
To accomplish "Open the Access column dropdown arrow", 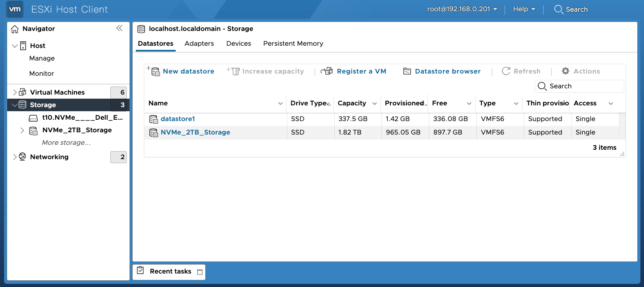I will pos(611,104).
